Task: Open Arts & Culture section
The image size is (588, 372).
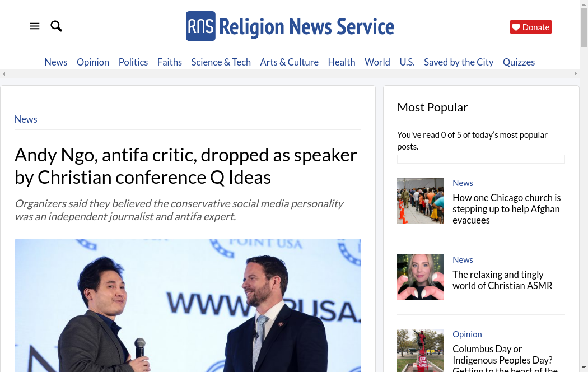Action: (x=289, y=62)
